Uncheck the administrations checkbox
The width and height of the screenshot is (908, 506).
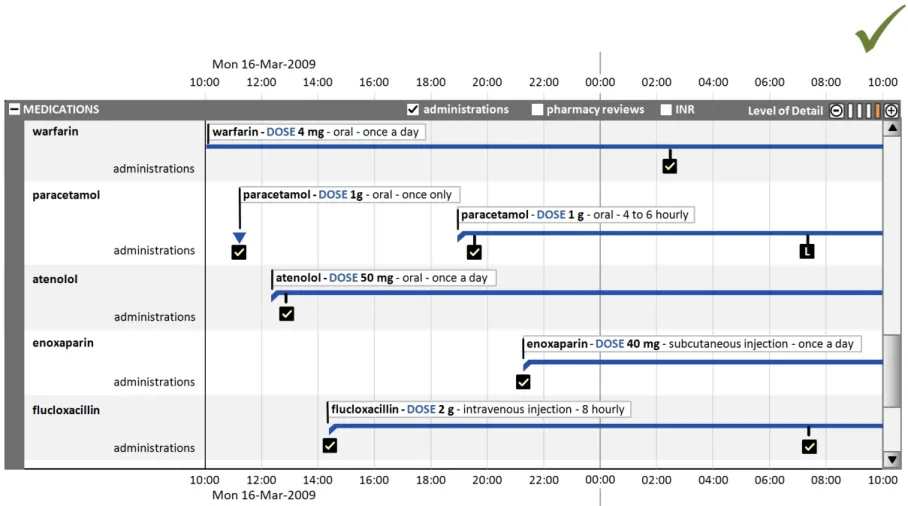(413, 110)
